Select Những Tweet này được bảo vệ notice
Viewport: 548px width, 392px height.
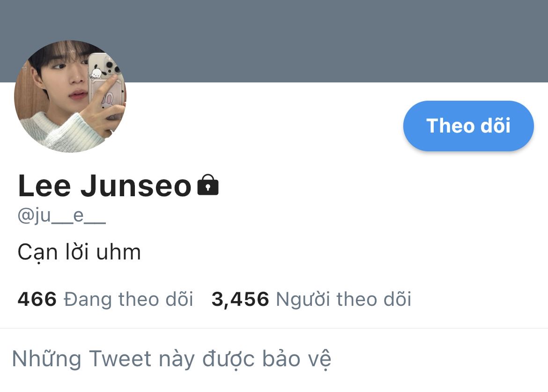(171, 359)
